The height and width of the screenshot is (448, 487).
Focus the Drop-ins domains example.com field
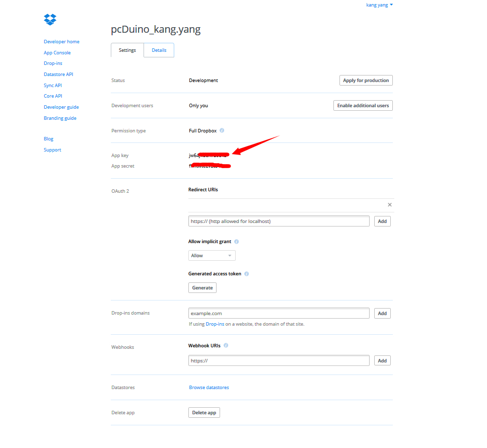pyautogui.click(x=279, y=313)
